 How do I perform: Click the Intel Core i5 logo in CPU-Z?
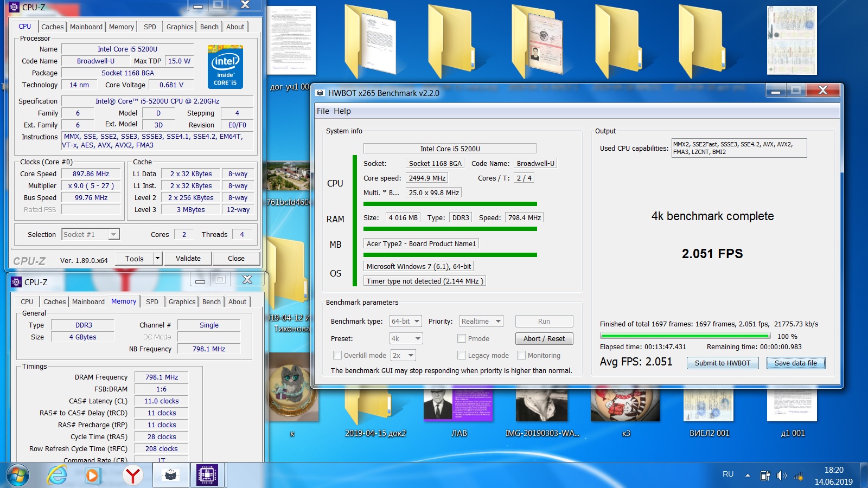225,67
